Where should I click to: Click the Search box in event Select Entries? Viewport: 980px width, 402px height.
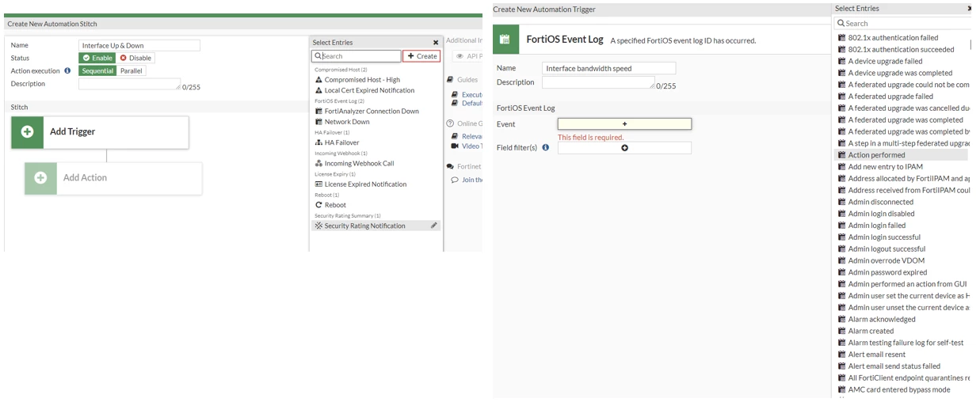902,23
